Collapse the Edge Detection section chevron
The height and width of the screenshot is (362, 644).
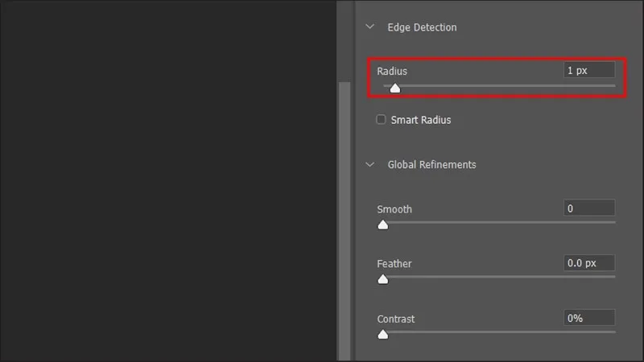(370, 27)
